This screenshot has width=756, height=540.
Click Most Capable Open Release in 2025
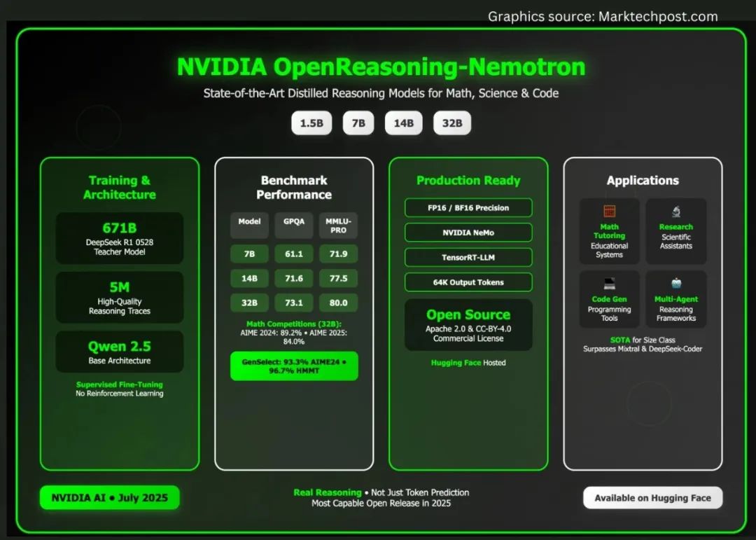pyautogui.click(x=381, y=504)
